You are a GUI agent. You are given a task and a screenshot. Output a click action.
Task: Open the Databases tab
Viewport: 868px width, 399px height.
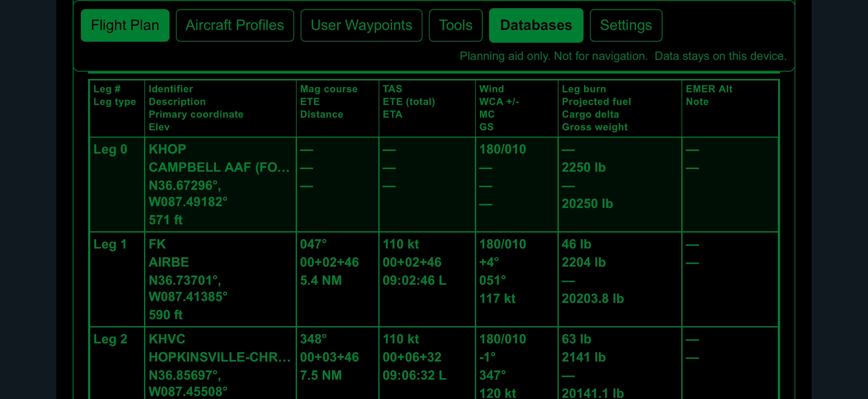(x=536, y=25)
